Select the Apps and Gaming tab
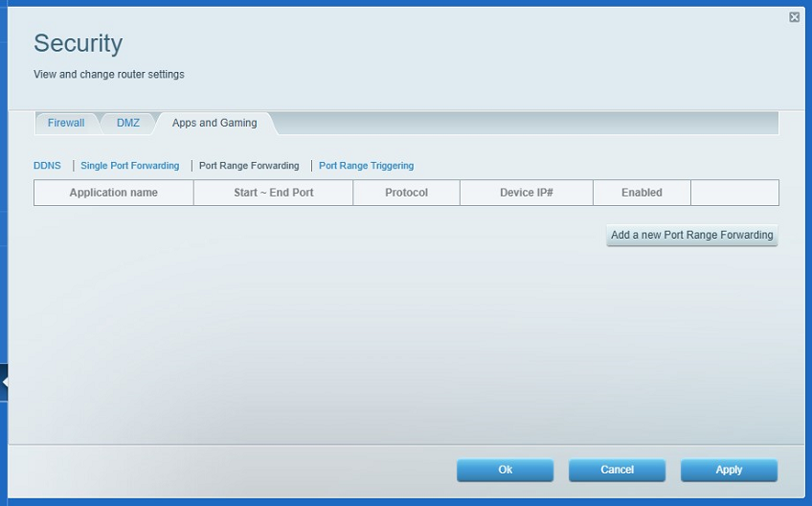The image size is (812, 506). click(214, 123)
